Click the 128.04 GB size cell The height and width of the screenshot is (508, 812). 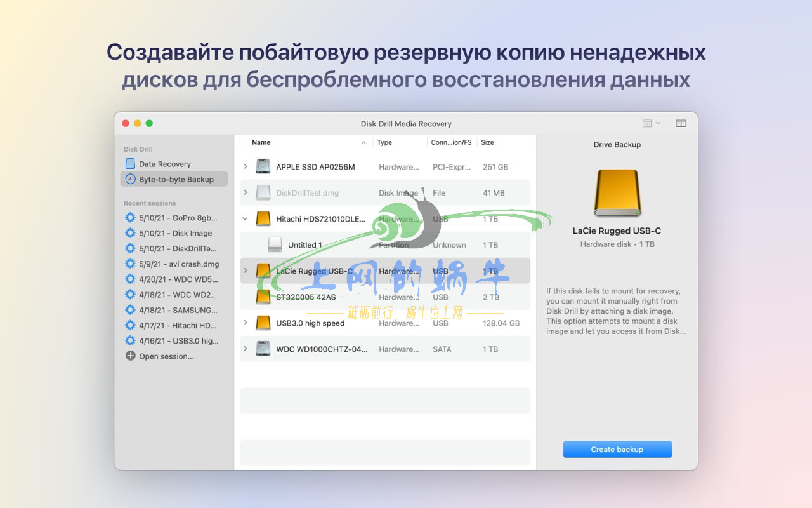click(501, 323)
